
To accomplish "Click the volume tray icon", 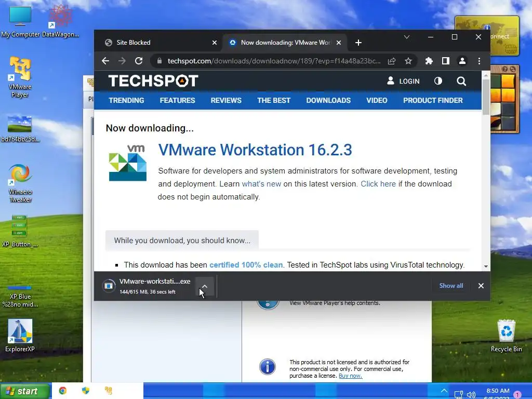I will point(471,395).
